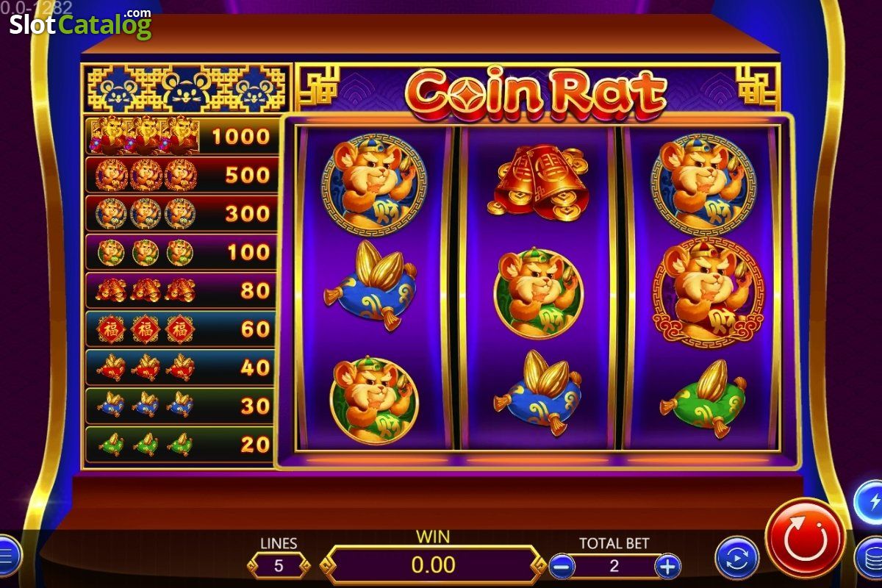Open the hamburger menu at bottom left

coord(7,555)
